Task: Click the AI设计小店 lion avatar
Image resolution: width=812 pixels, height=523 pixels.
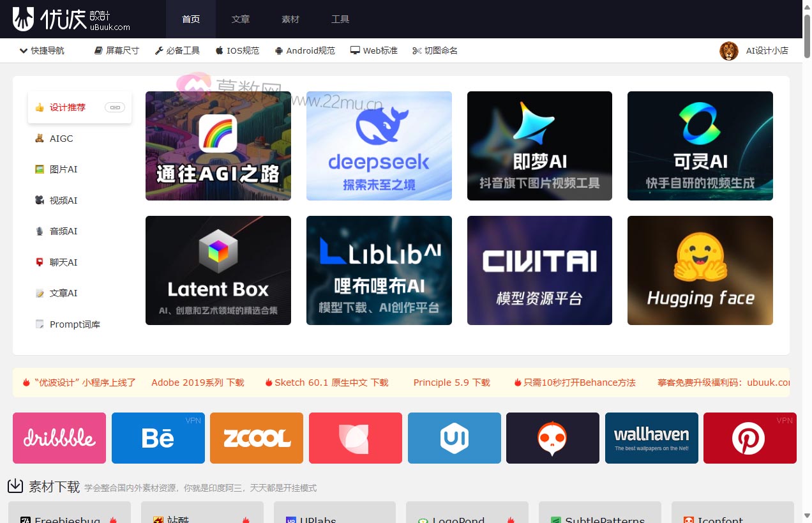Action: point(729,51)
